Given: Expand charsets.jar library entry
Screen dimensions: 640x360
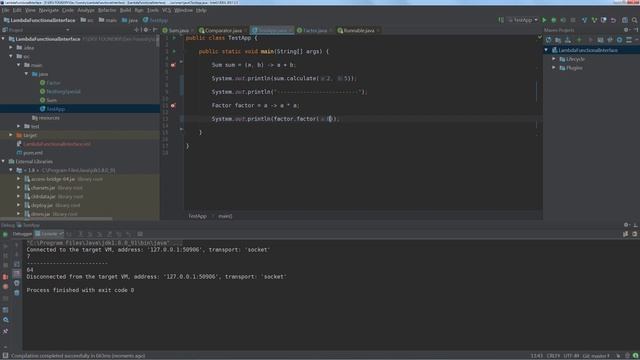Looking at the screenshot, I should (19, 188).
